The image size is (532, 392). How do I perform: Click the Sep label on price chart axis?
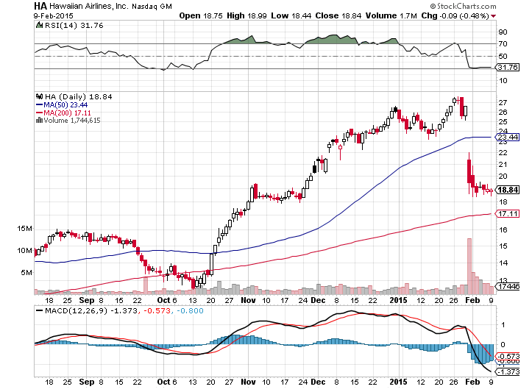click(x=86, y=301)
